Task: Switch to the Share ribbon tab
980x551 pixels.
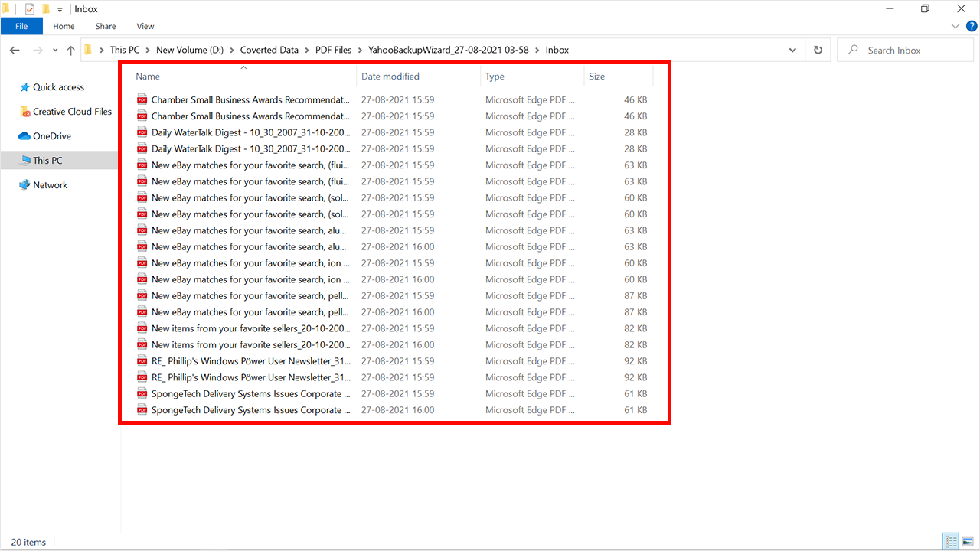Action: (x=106, y=26)
